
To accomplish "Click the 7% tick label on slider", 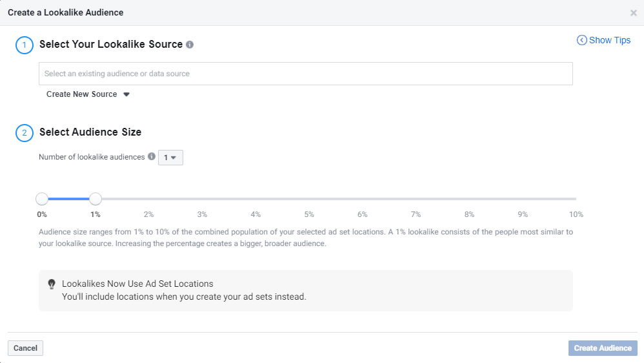I will (x=416, y=214).
